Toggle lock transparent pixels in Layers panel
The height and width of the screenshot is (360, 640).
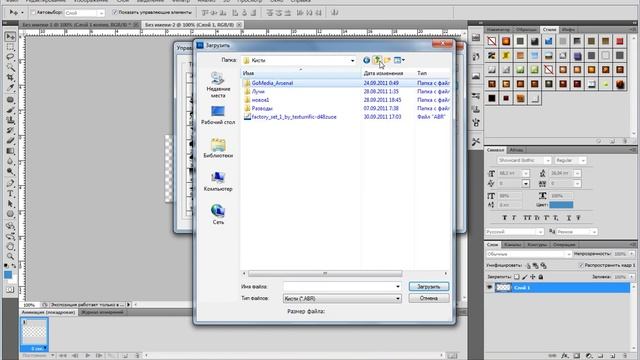point(517,277)
